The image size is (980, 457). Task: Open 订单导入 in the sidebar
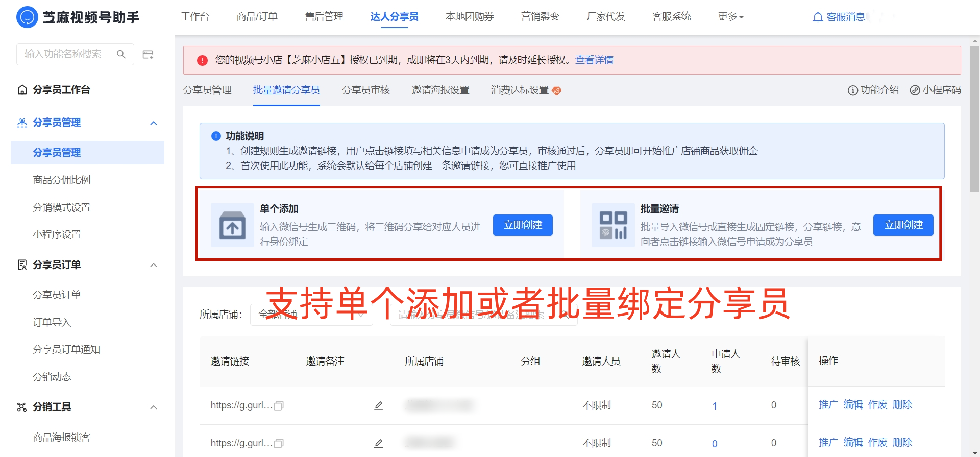click(x=52, y=323)
